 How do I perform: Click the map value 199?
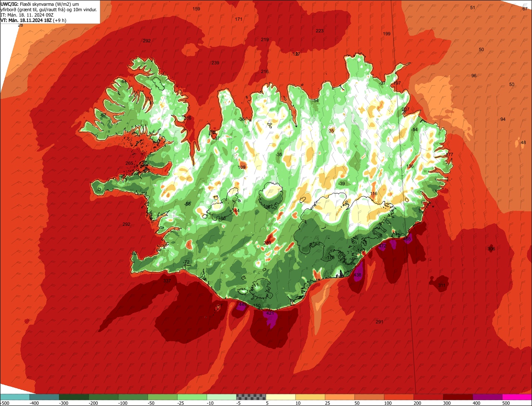coord(387,34)
